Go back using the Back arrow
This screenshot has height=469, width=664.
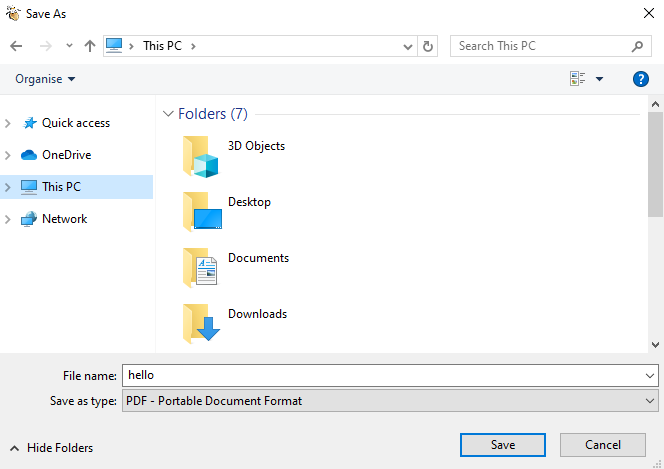pyautogui.click(x=16, y=46)
